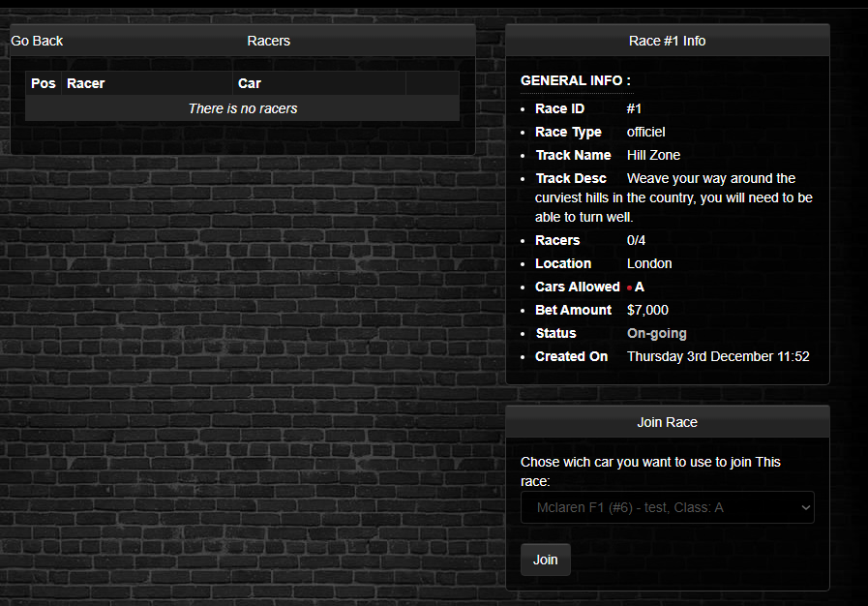The width and height of the screenshot is (868, 606).
Task: Click the Created On date value
Action: [717, 356]
